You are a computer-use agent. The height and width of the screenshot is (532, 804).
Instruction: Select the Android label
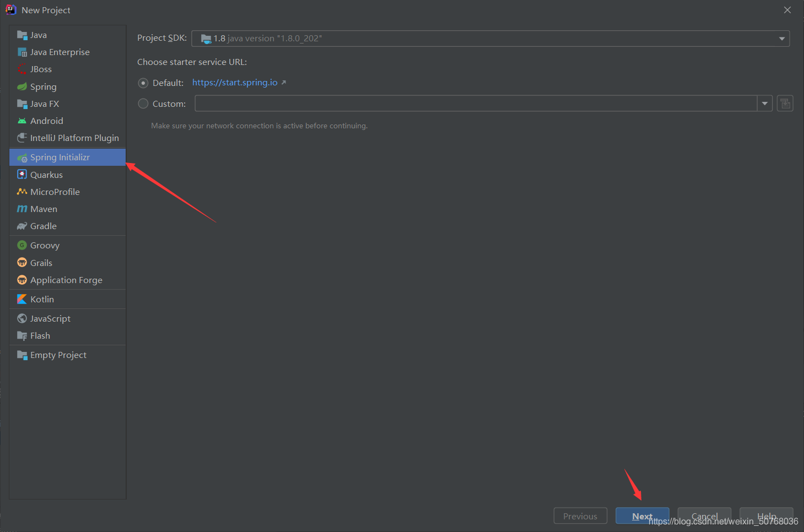[47, 121]
